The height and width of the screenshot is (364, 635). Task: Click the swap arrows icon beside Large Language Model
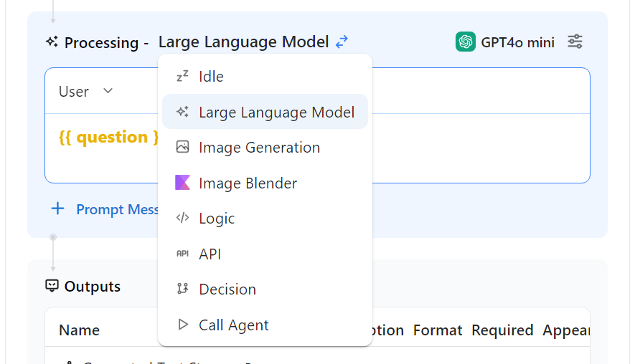tap(342, 42)
